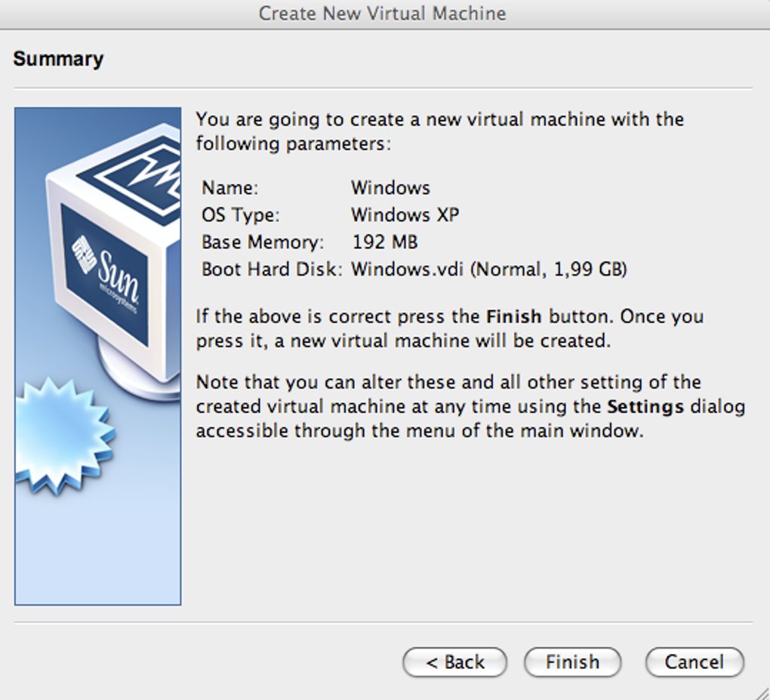Viewport: 770px width, 700px height.
Task: Click the "Boot Hard Disk:" label
Action: point(272,270)
